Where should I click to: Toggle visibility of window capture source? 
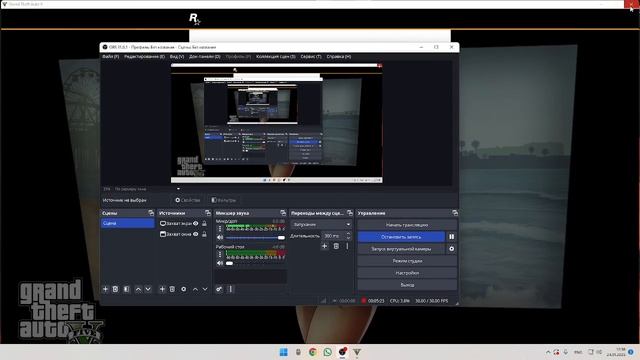coord(196,234)
